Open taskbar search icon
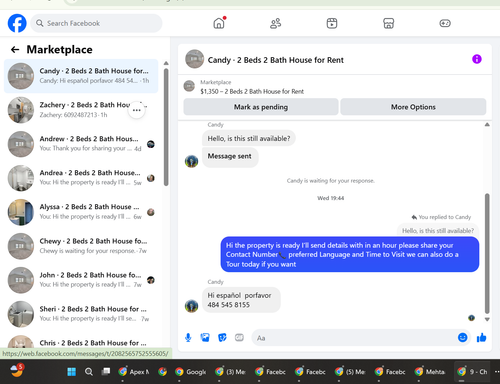Screen dimensions: 500x384 (x=89, y=372)
